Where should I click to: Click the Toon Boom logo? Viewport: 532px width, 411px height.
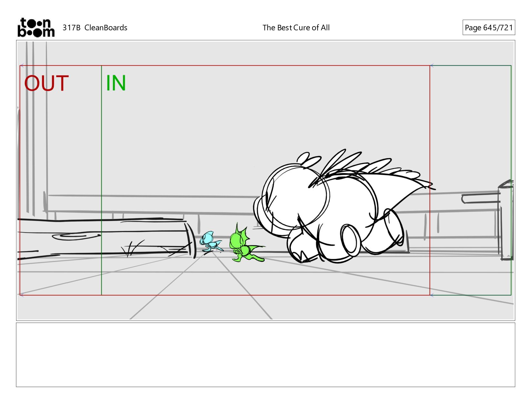(x=36, y=27)
